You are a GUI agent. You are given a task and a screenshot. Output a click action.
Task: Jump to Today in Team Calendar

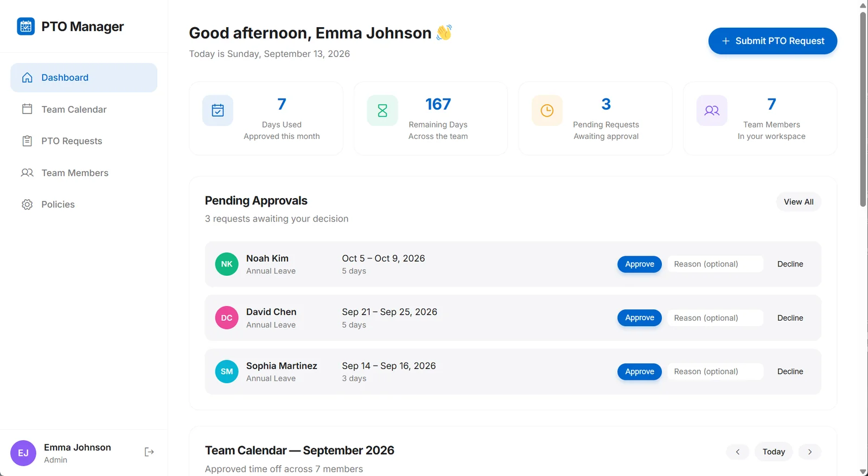(774, 452)
